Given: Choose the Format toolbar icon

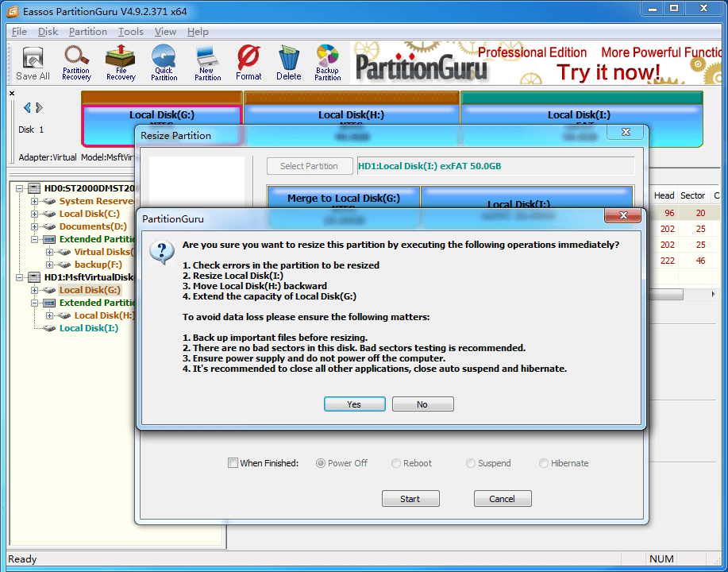Looking at the screenshot, I should [x=248, y=64].
